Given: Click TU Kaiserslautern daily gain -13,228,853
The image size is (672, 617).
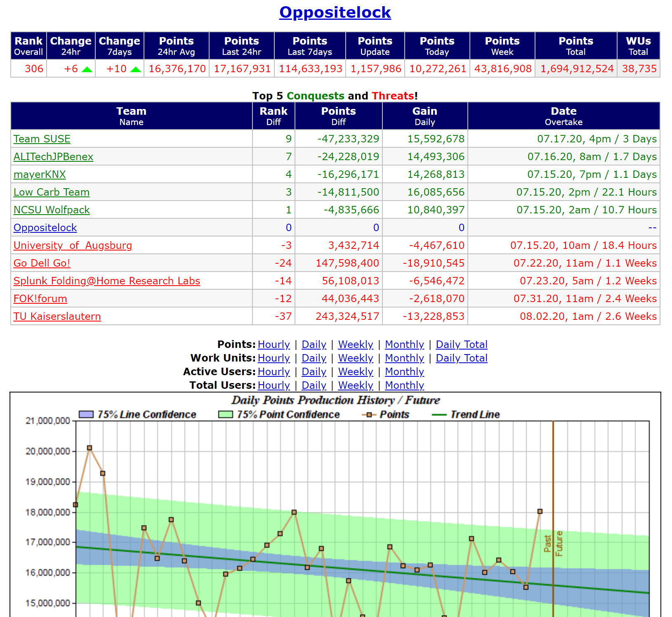Looking at the screenshot, I should (x=434, y=317).
